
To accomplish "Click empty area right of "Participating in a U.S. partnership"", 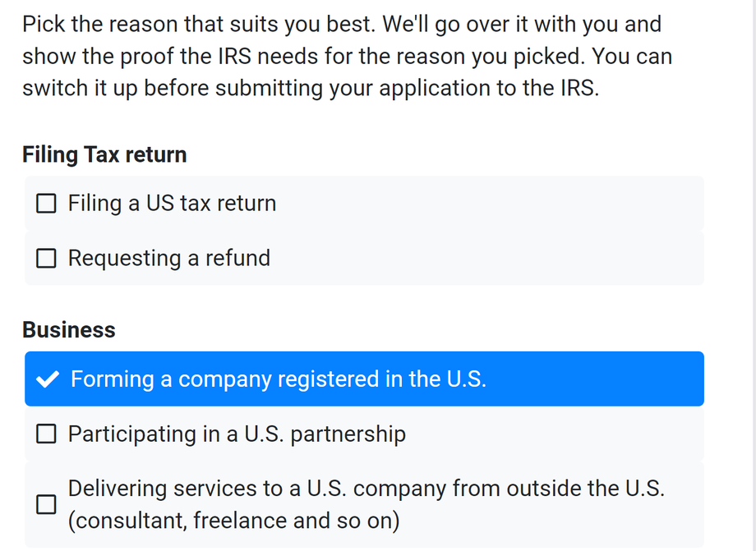I will point(559,434).
